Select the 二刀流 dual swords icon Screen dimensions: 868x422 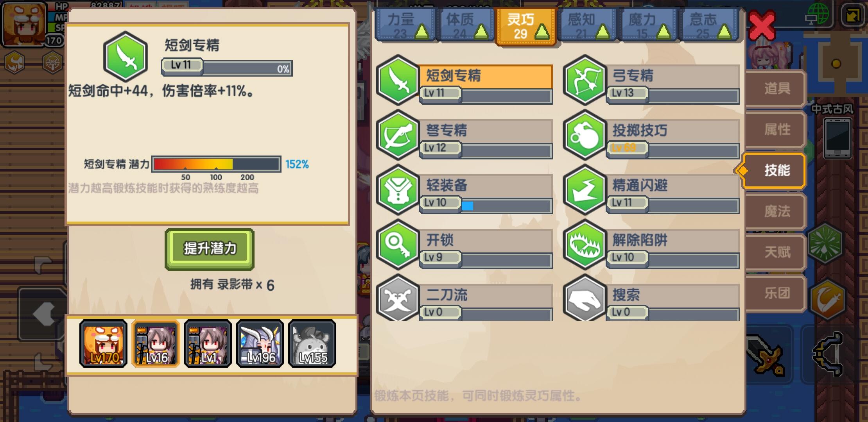click(398, 298)
